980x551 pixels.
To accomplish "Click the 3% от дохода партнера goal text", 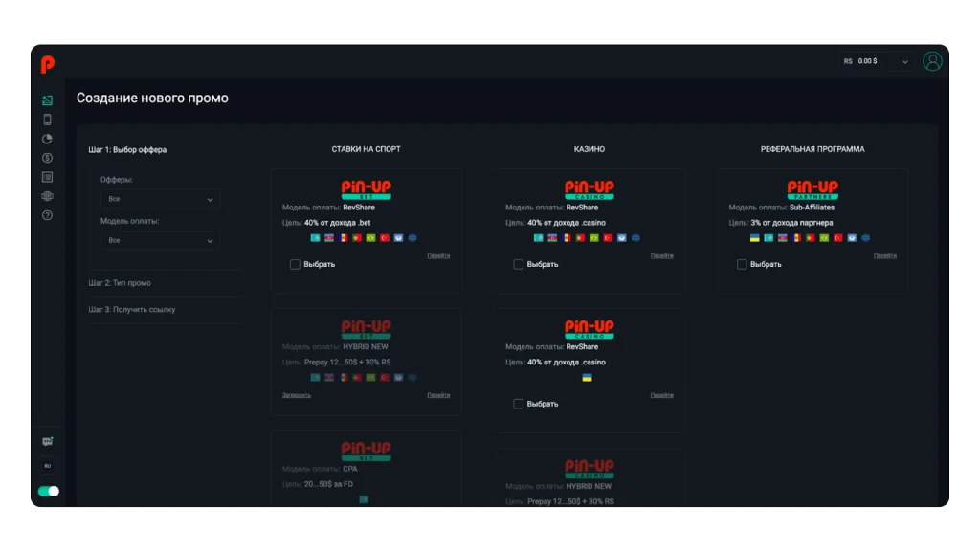I will [x=791, y=223].
